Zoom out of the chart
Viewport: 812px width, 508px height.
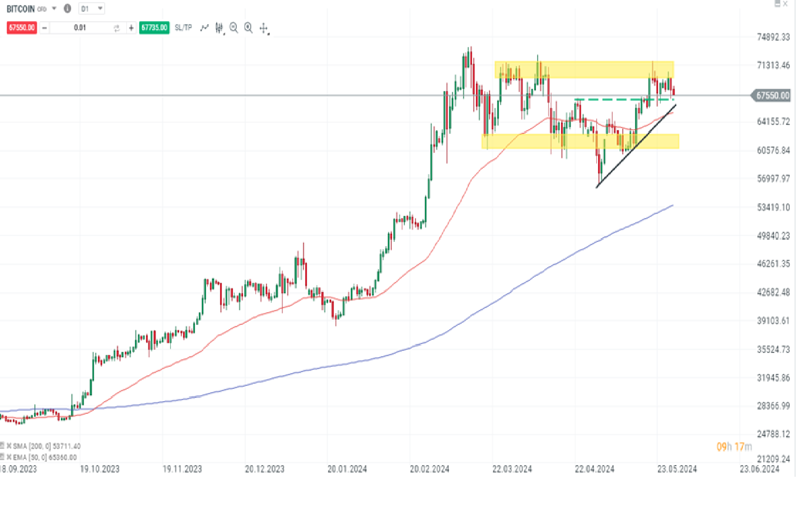[x=234, y=28]
